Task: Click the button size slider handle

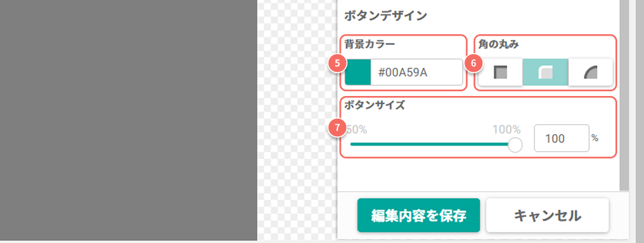Action: click(x=515, y=145)
